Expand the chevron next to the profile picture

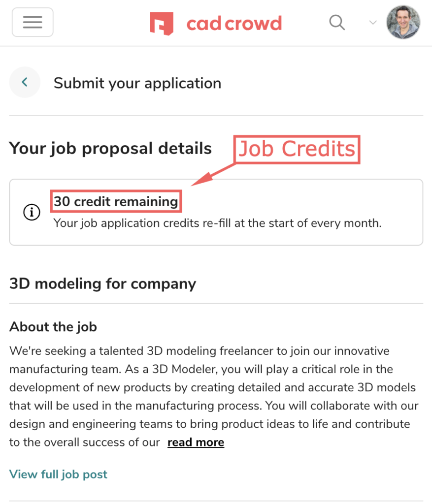373,23
